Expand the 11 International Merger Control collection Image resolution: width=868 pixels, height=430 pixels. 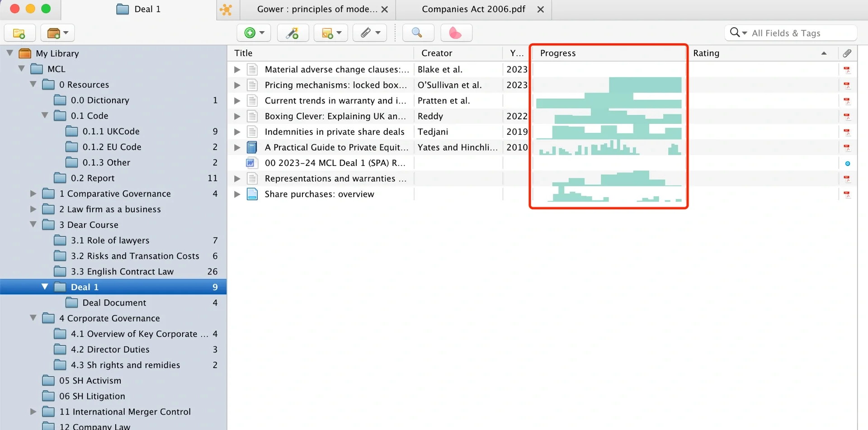pos(33,411)
